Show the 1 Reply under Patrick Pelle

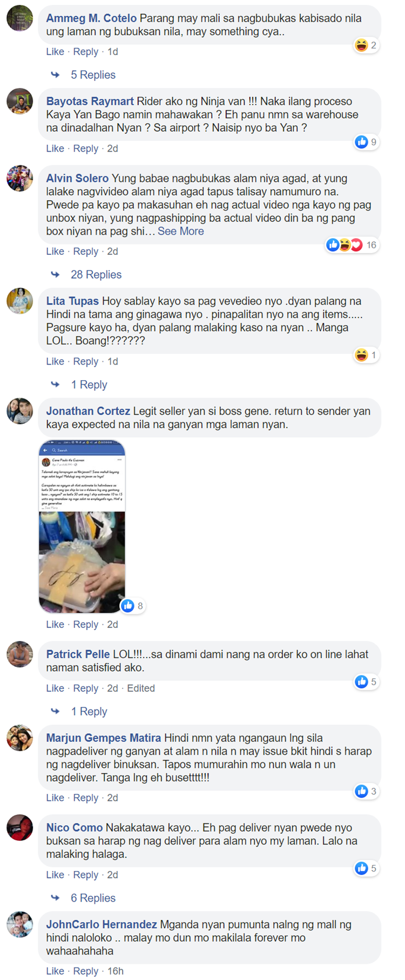pos(89,712)
